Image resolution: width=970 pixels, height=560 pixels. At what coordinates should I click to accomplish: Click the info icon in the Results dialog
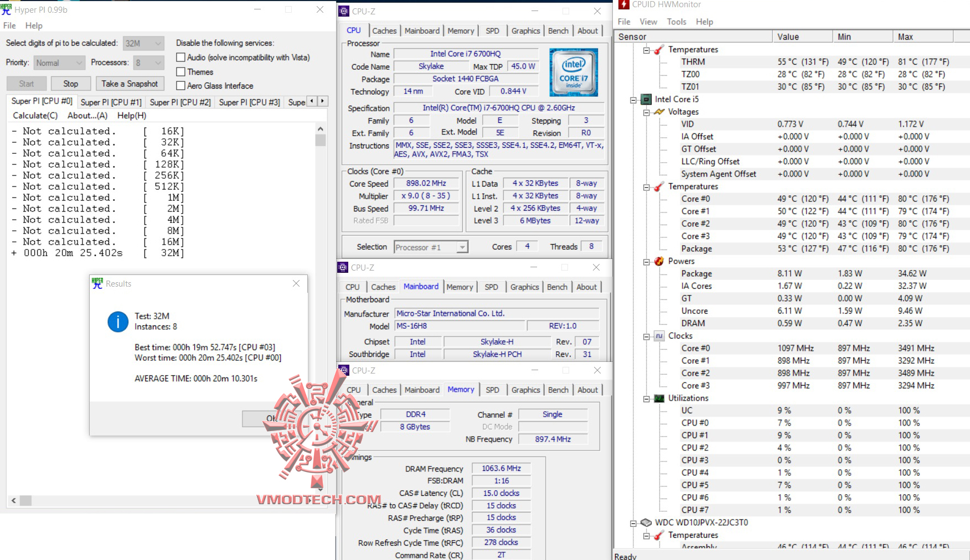(117, 322)
